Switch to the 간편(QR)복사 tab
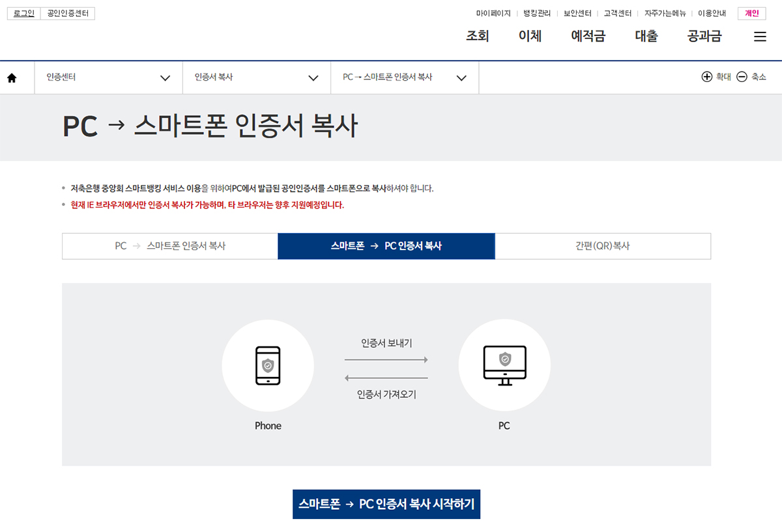This screenshot has width=782, height=532. point(603,246)
